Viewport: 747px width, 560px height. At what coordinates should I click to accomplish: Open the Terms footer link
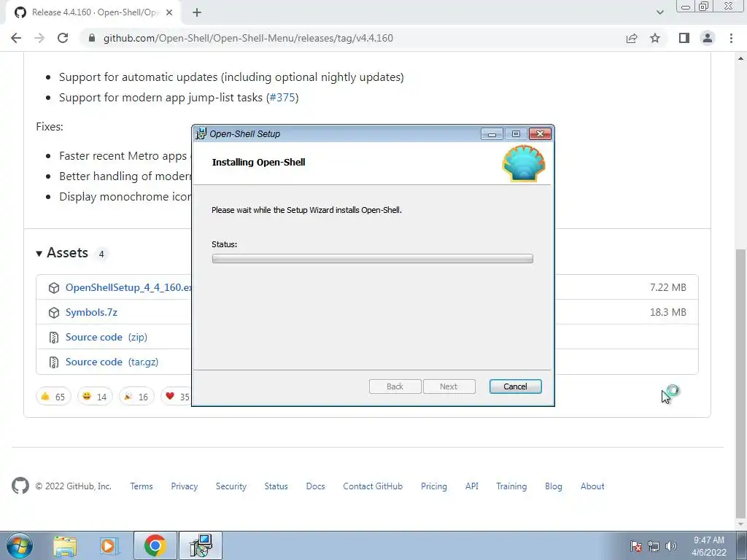142,486
